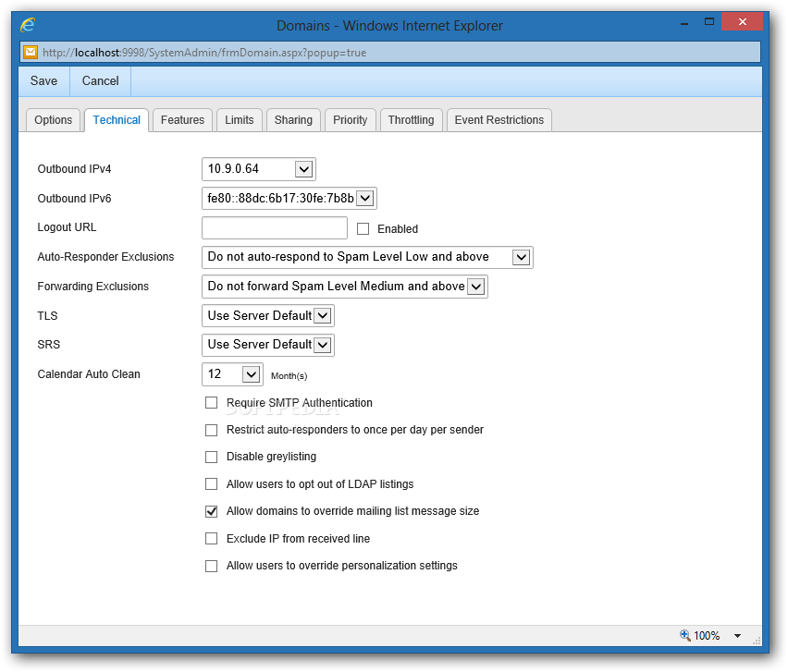Go to the Throttling tab

411,120
